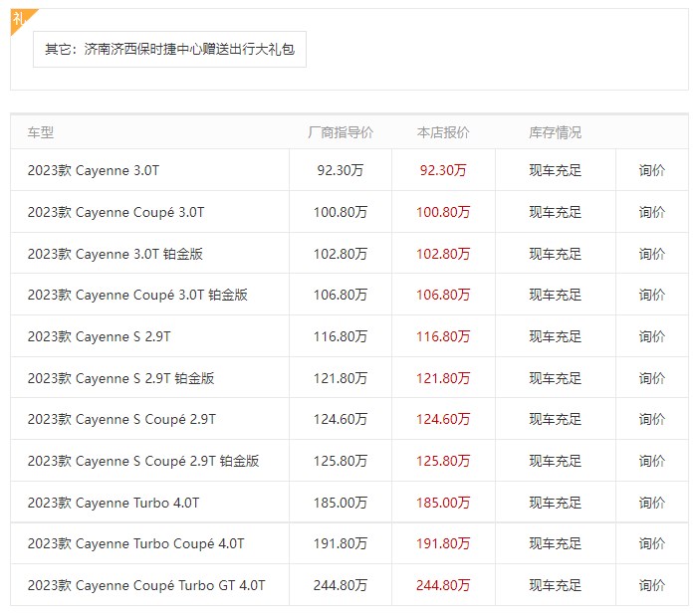Click the 厂商指导价 column header
This screenshot has height=616, width=697.
(x=341, y=132)
